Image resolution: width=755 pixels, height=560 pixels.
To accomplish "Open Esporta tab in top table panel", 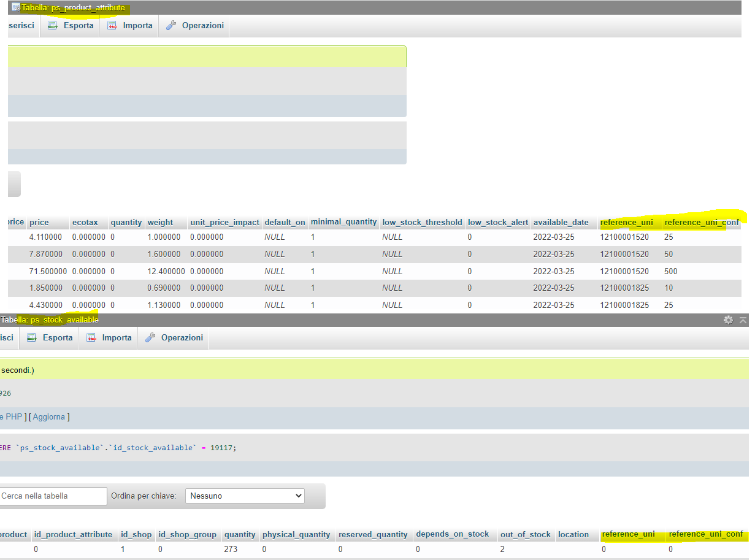I will (x=71, y=26).
